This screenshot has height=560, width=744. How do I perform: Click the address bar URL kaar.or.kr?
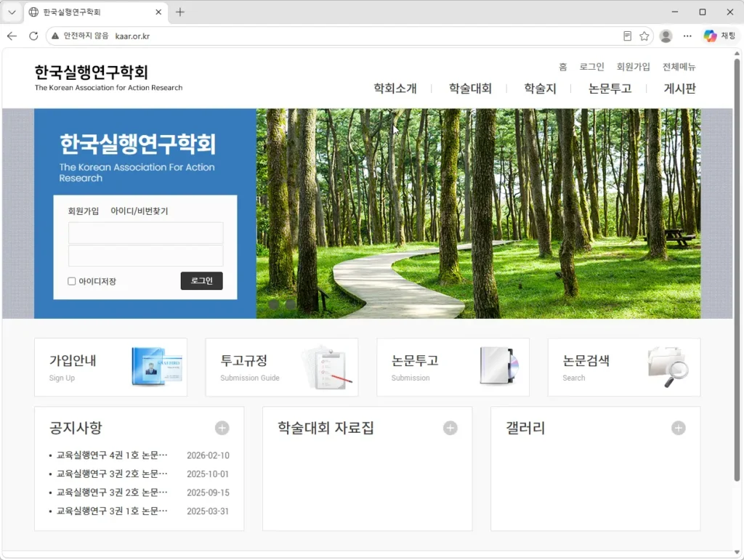point(132,36)
